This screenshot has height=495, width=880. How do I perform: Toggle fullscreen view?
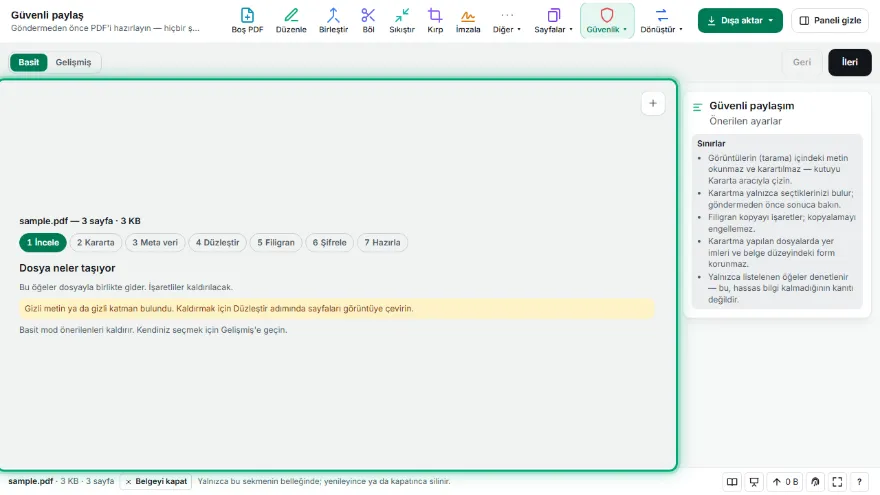coord(837,482)
